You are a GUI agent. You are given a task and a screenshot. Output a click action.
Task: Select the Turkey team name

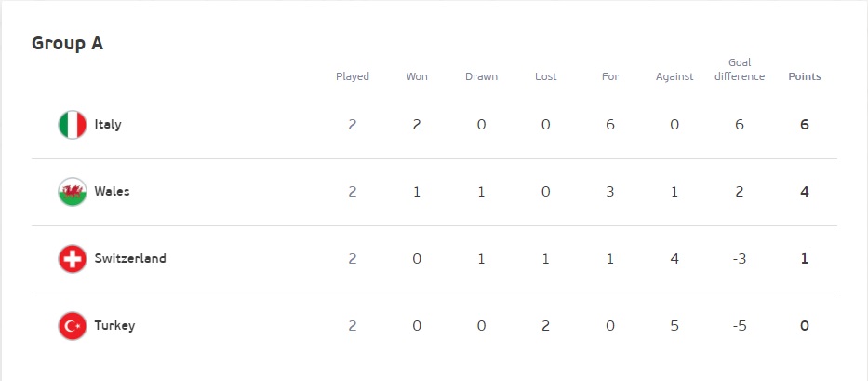point(114,326)
